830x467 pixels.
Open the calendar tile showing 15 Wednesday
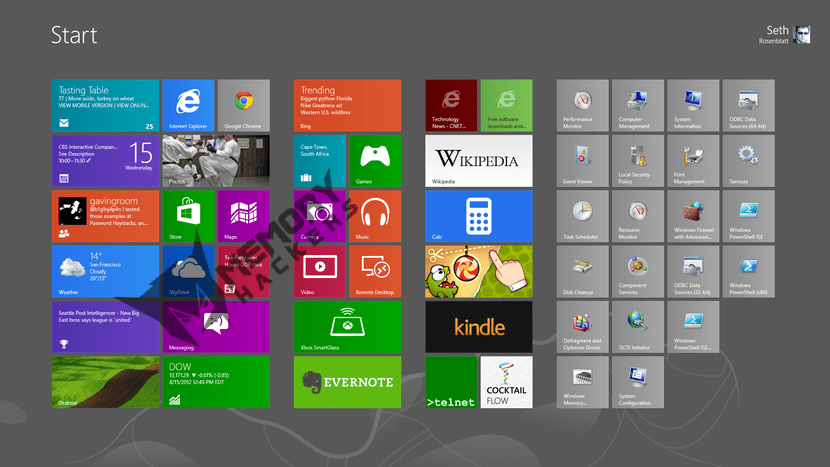click(105, 161)
